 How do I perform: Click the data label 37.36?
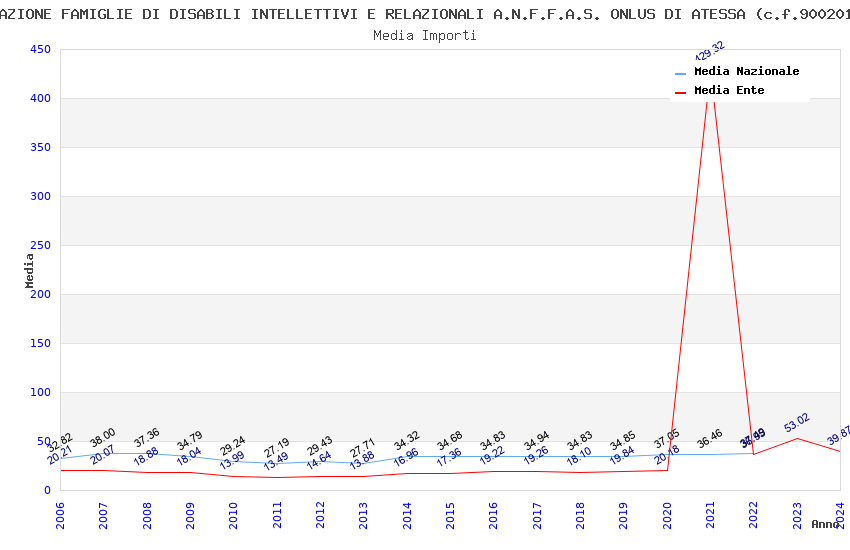(146, 438)
